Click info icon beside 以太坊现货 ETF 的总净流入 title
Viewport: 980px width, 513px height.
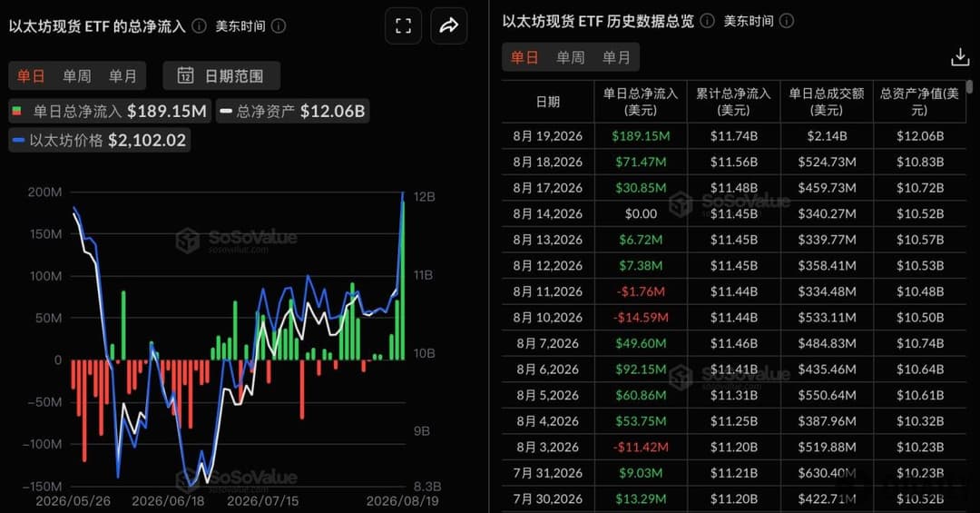click(x=199, y=25)
